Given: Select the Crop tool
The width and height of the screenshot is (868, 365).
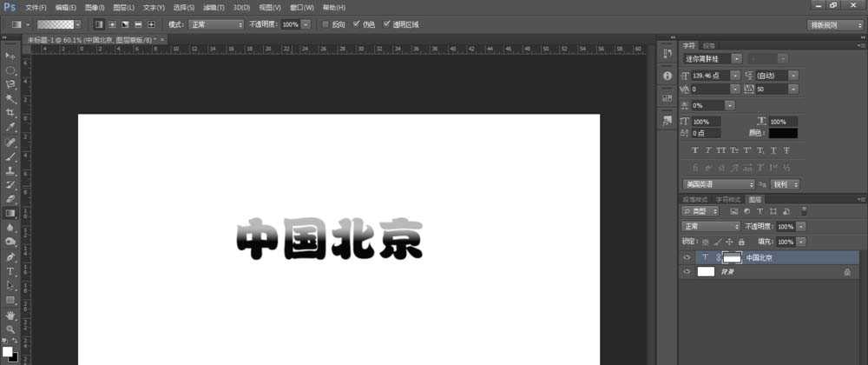Looking at the screenshot, I should [10, 113].
